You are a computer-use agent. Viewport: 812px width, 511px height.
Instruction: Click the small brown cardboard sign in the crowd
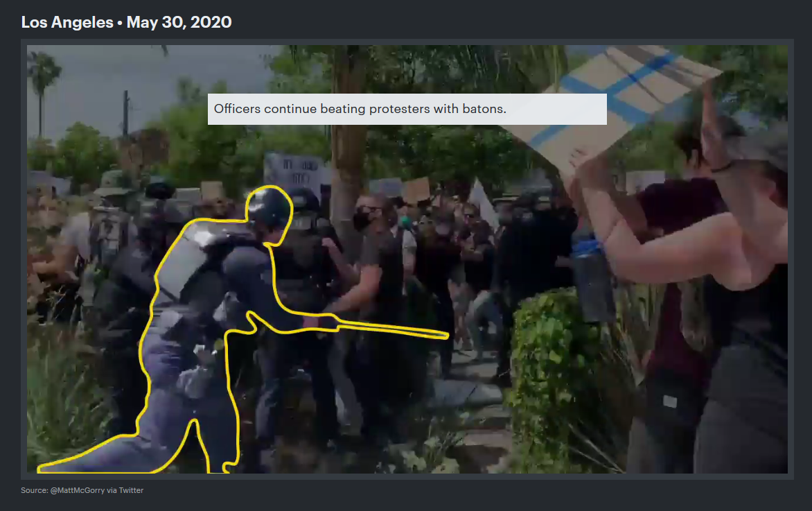(416, 191)
